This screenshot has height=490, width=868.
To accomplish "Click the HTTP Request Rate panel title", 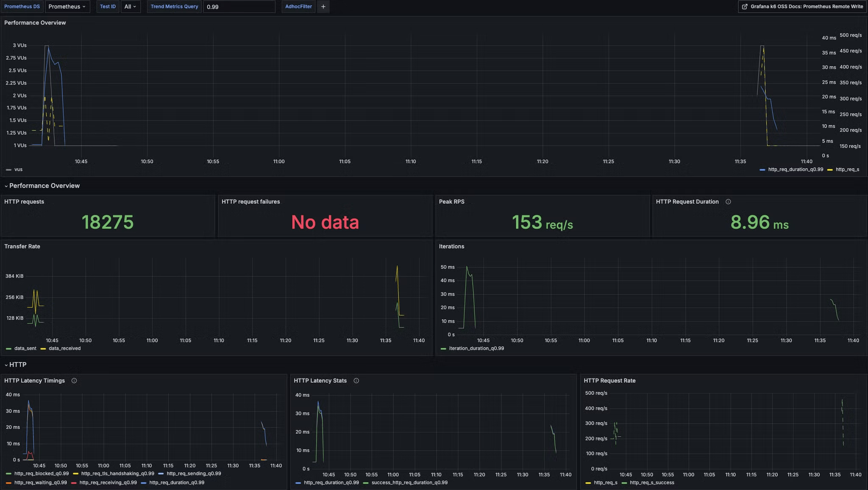I will (x=609, y=381).
